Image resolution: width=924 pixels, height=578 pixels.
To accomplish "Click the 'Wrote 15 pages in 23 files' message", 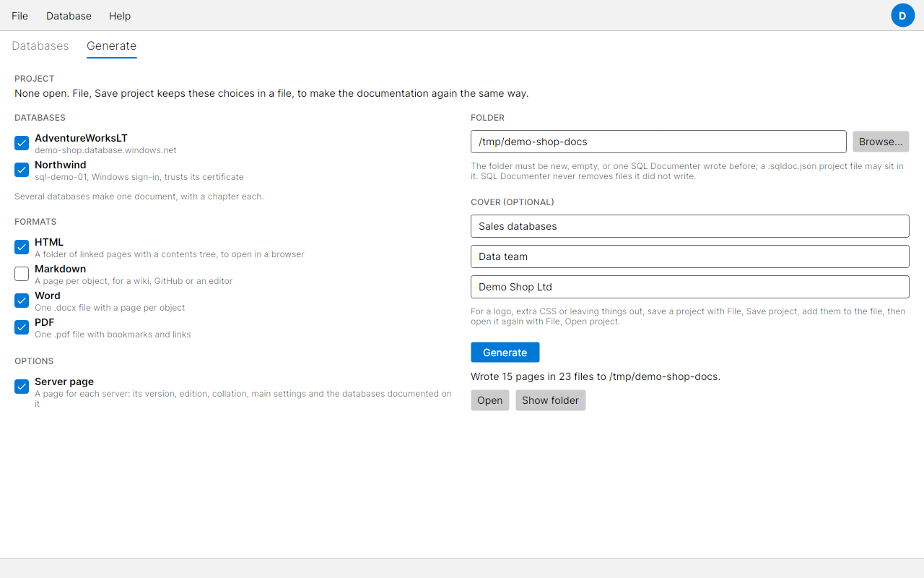I will (x=596, y=376).
